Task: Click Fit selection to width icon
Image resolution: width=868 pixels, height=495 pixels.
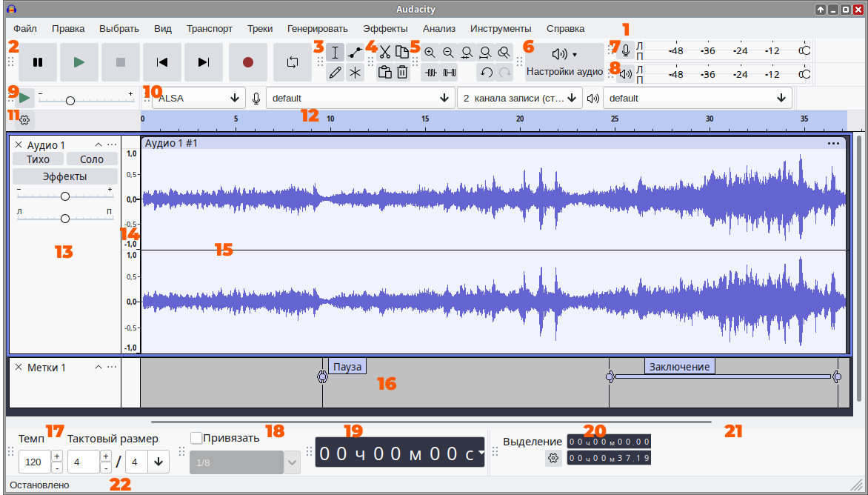Action: [467, 53]
